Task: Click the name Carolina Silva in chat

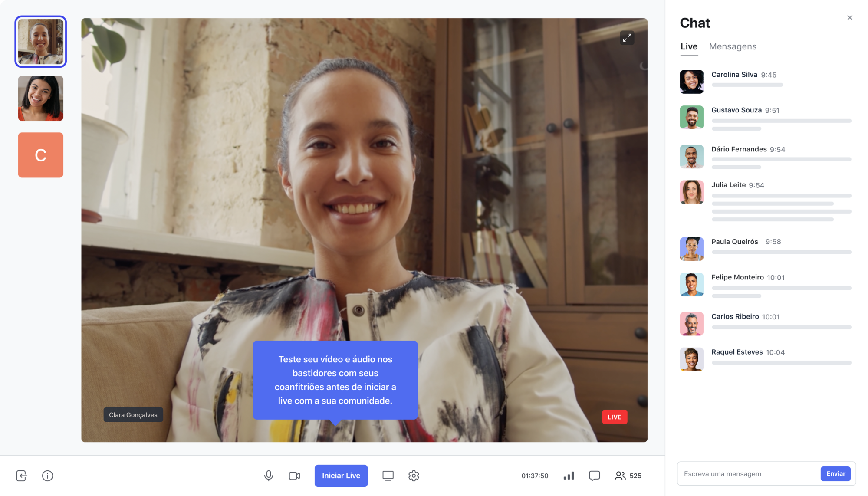Action: coord(734,75)
